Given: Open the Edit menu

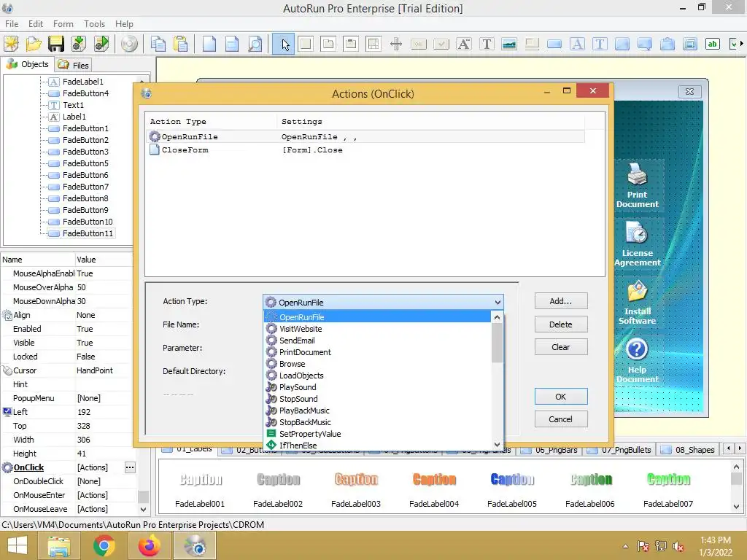Looking at the screenshot, I should pos(35,24).
